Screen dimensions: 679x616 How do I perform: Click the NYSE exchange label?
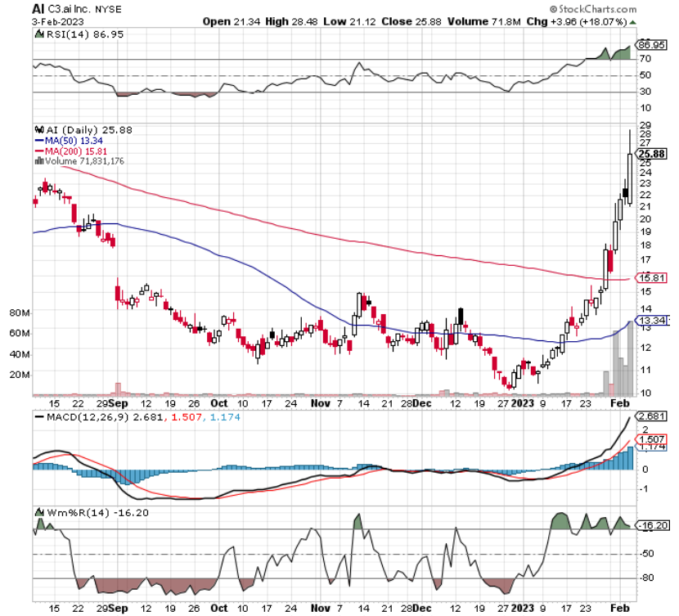tap(107, 9)
